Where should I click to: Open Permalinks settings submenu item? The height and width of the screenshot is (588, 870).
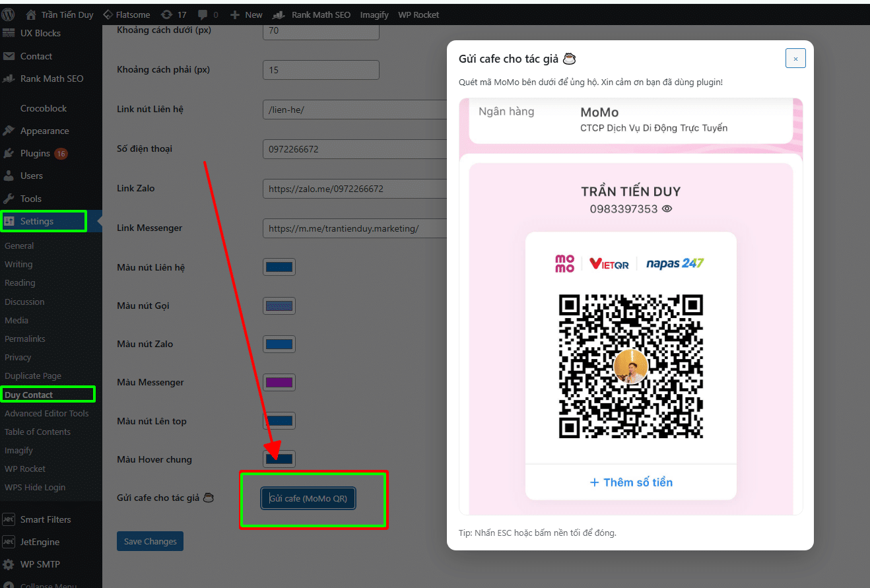coord(25,339)
